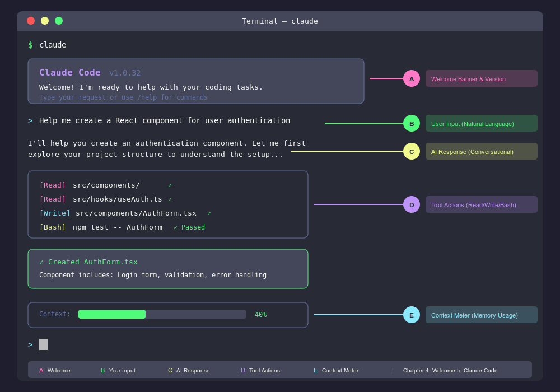Viewport: 560px width, 392px height.
Task: Select the AI Response legend item in the footer
Action: coord(189,370)
